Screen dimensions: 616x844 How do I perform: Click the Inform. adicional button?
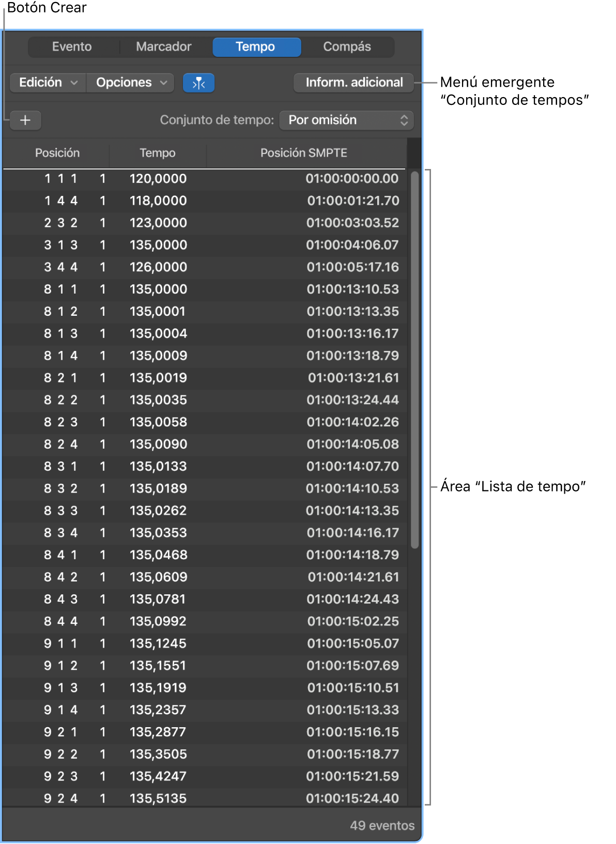tap(354, 83)
